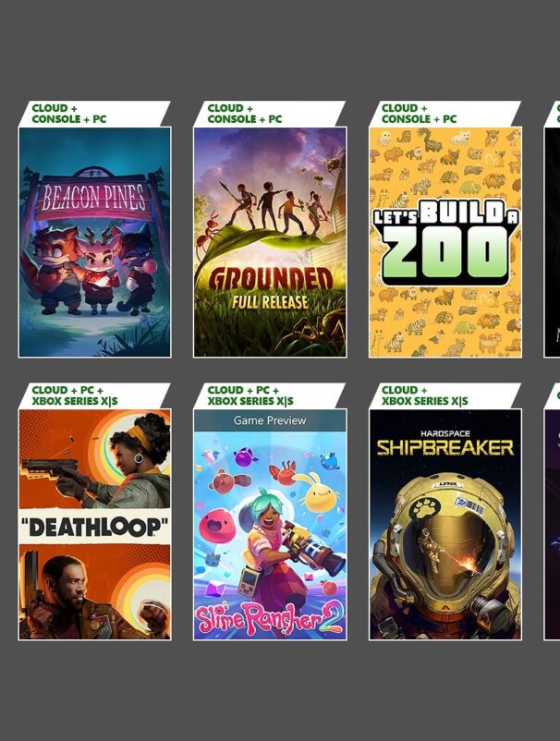This screenshot has width=560, height=741.
Task: Click the Beacon Pines sign on the cover
Action: point(93,197)
